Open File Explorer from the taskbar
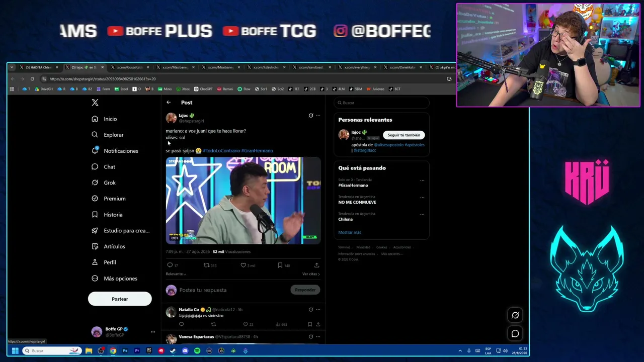This screenshot has height=362, width=644. 89,351
